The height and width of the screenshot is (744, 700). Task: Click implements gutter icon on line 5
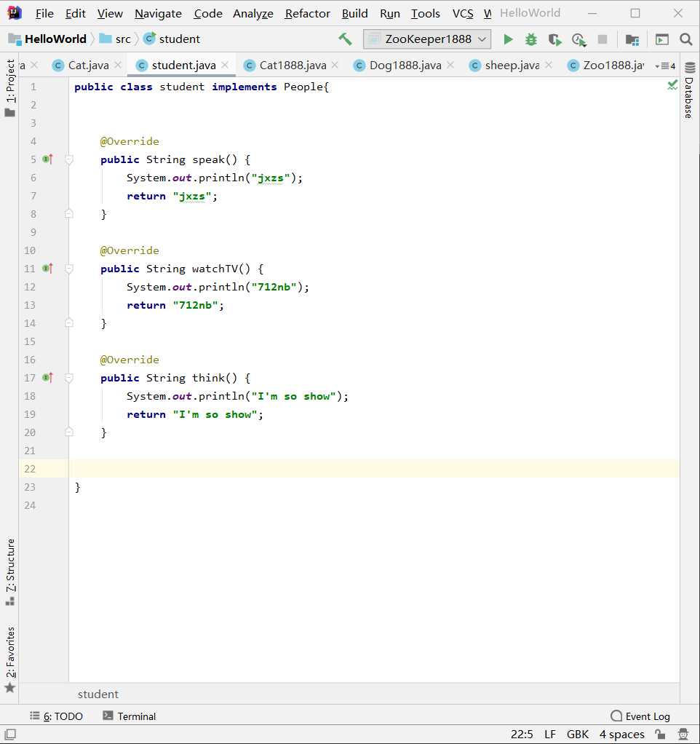coord(47,159)
